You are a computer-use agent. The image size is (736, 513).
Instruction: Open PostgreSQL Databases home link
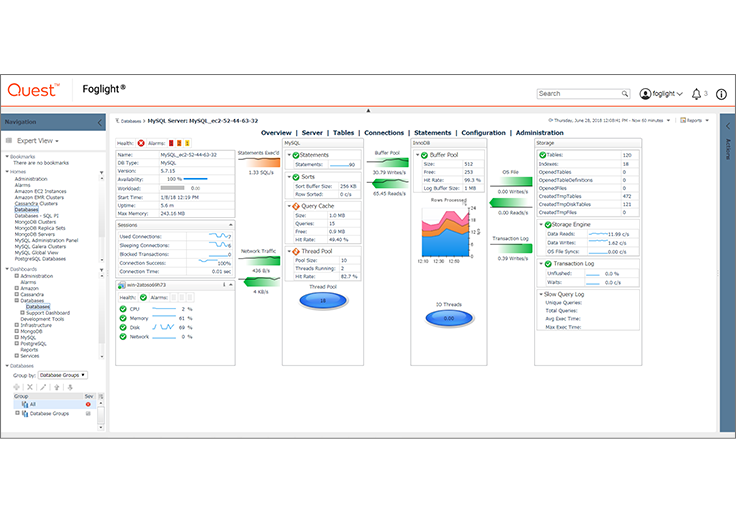tap(40, 259)
